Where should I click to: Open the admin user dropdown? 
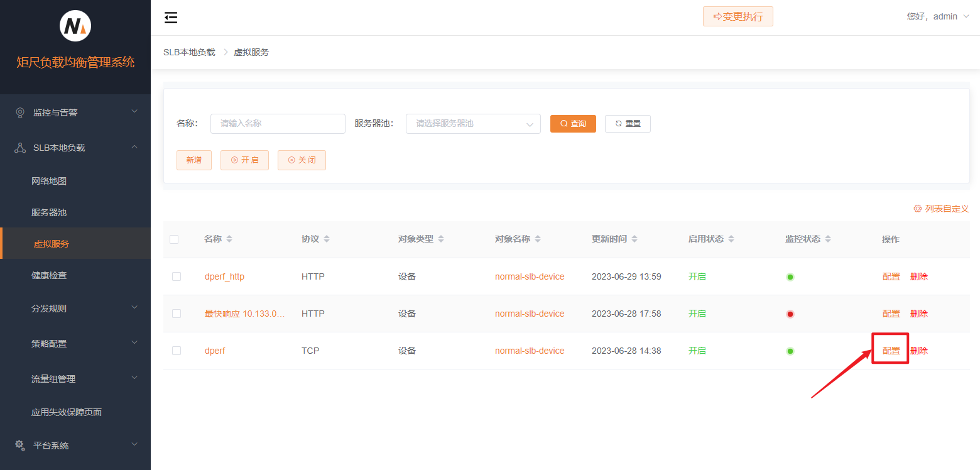(938, 16)
